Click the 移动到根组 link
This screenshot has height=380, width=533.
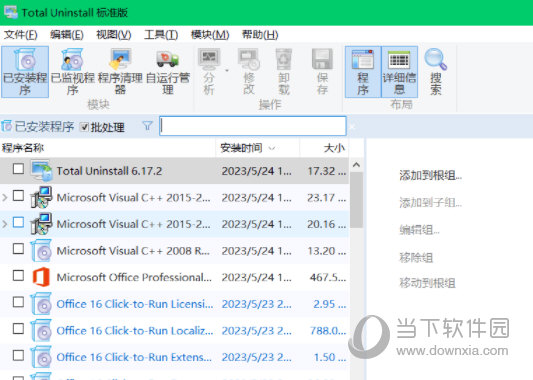pos(427,282)
